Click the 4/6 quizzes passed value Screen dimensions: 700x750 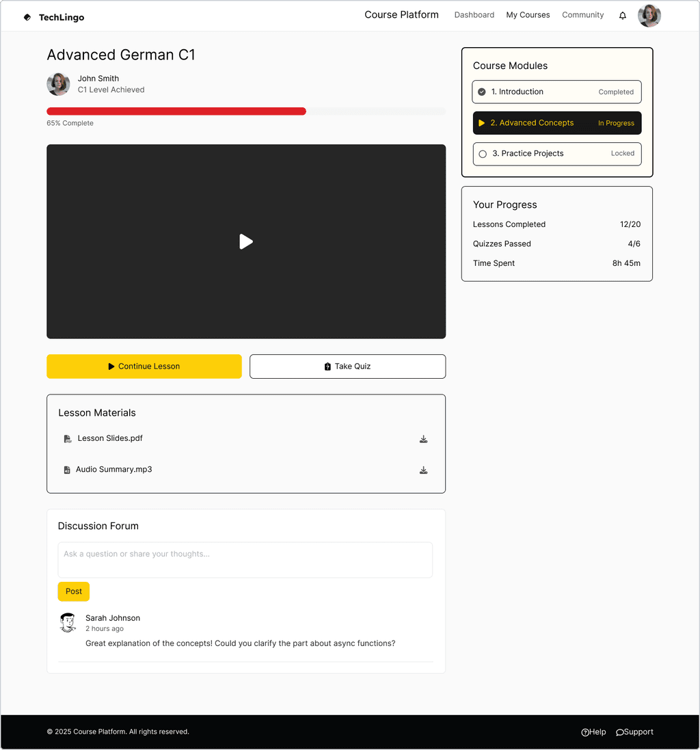click(634, 244)
